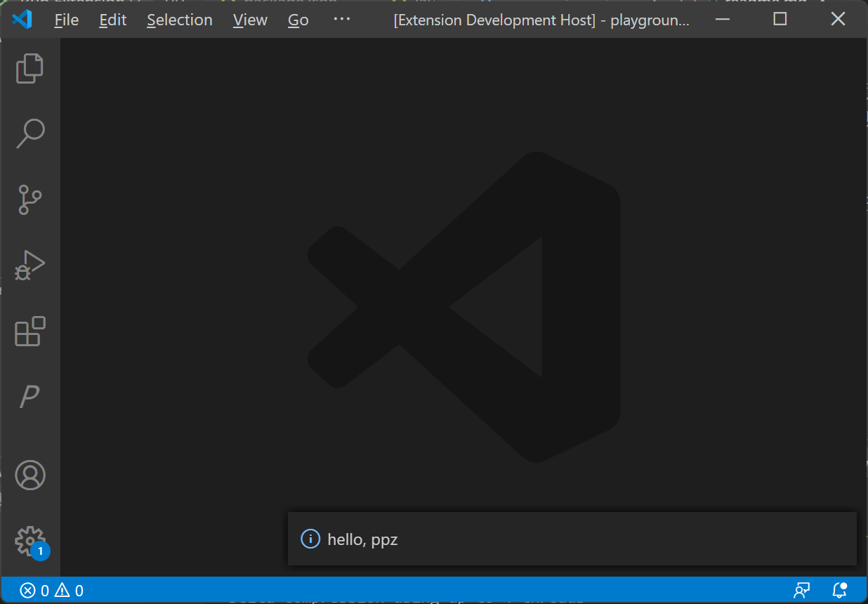
Task: Select the custom 'P' extension view icon
Action: [29, 396]
